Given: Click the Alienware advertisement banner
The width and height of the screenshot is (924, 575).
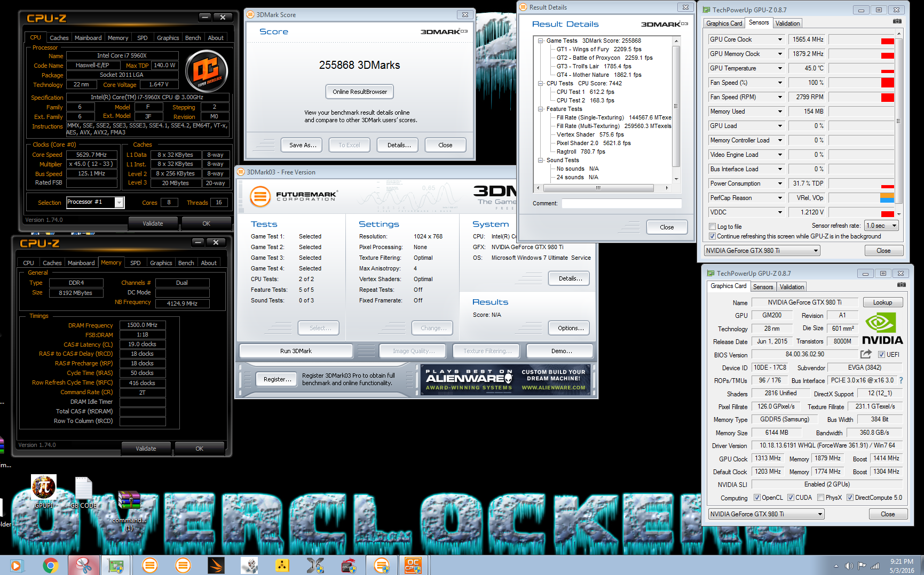Looking at the screenshot, I should (506, 380).
